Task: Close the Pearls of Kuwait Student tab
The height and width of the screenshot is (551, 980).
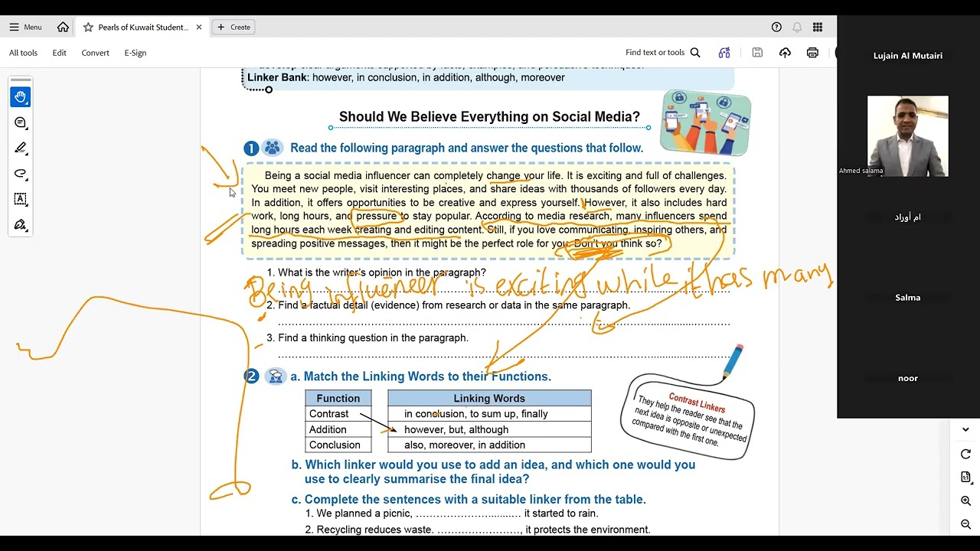Action: (199, 27)
